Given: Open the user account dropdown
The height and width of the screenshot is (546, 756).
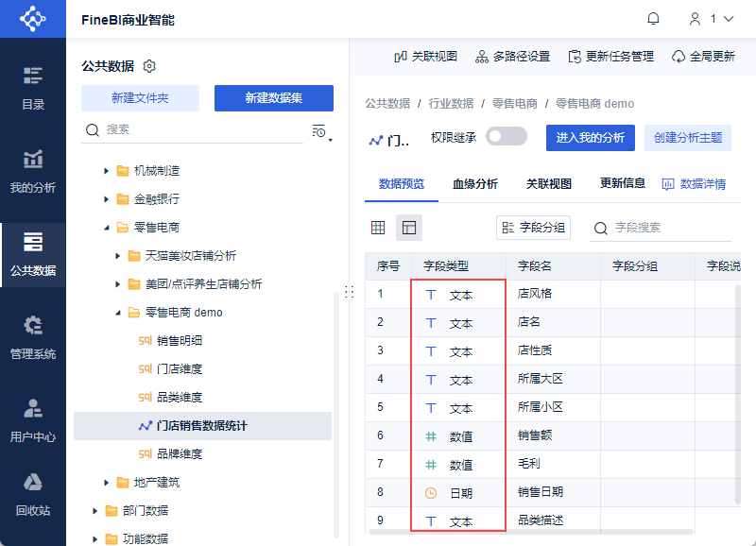Looking at the screenshot, I should [x=713, y=19].
